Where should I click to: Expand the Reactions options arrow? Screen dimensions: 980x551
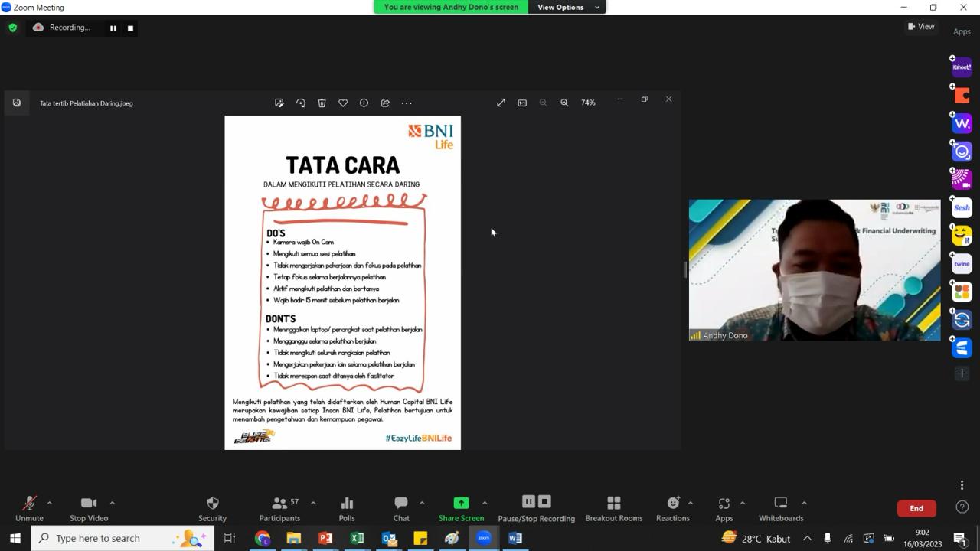691,503
